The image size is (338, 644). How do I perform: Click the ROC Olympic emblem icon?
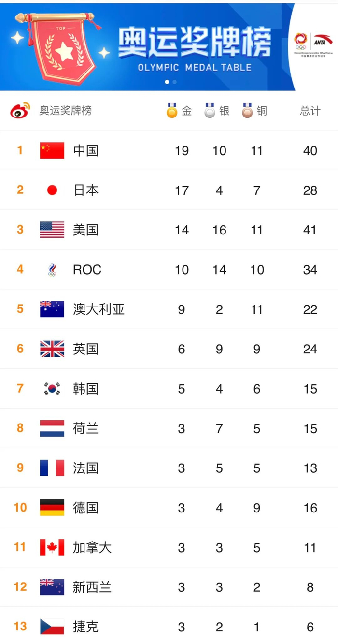click(52, 269)
